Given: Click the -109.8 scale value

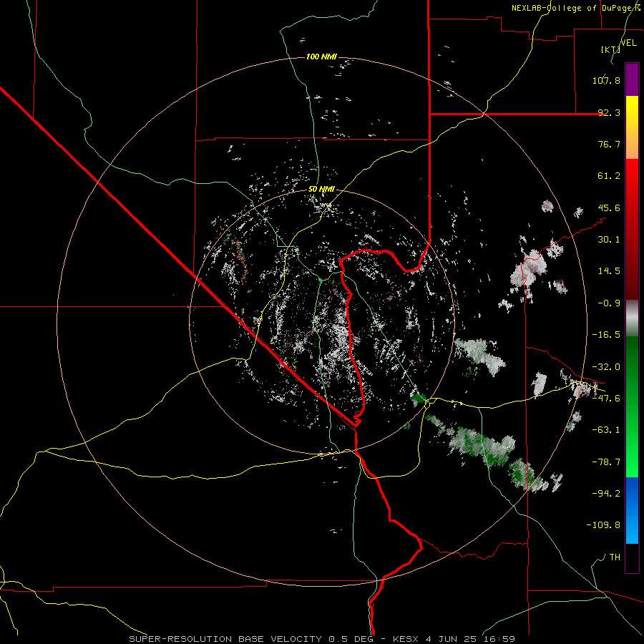Looking at the screenshot, I should point(603,525).
